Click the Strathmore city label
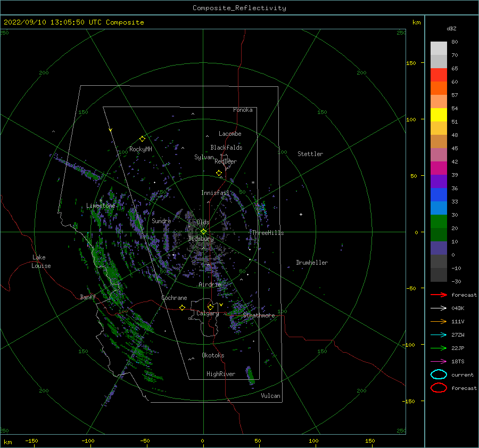This screenshot has height=448, width=479. point(259,315)
